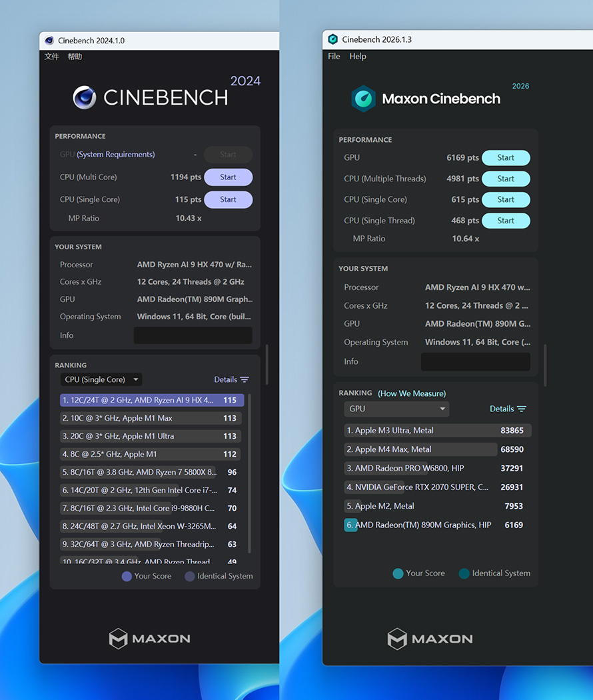Open the GPU ranking dropdown in Cinebench 2026
This screenshot has width=593, height=700.
point(396,409)
